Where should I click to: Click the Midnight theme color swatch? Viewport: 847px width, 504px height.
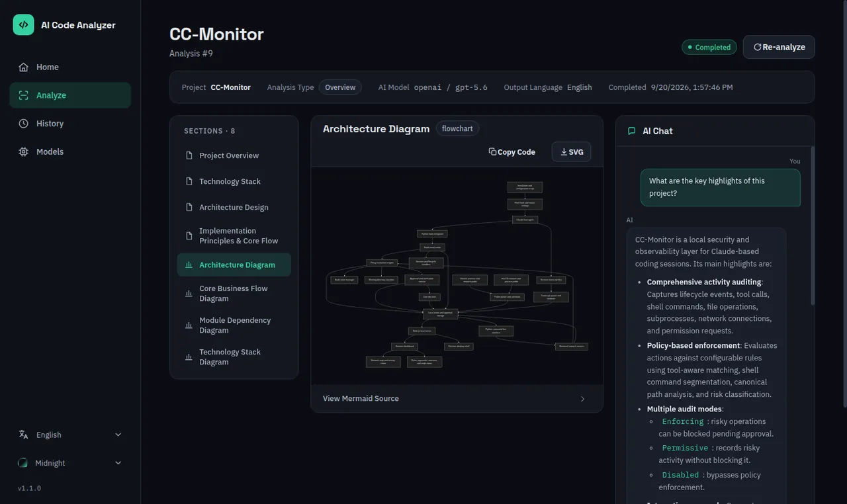pyautogui.click(x=23, y=463)
